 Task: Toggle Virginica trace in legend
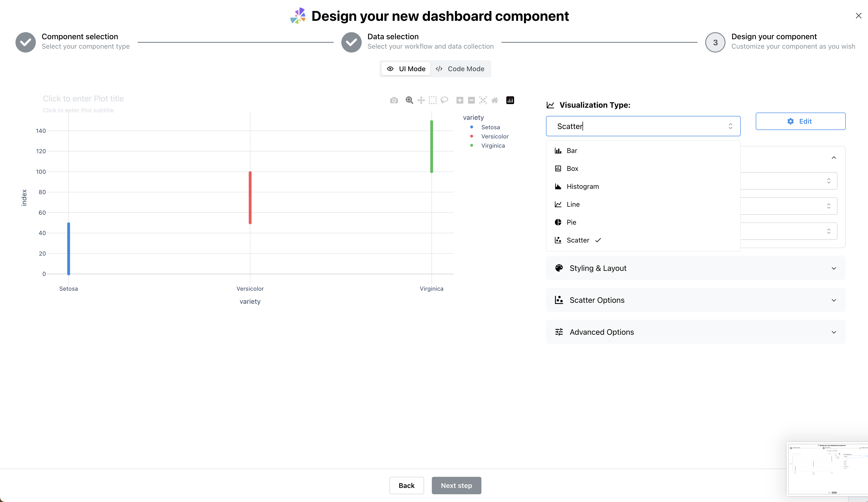(x=493, y=146)
